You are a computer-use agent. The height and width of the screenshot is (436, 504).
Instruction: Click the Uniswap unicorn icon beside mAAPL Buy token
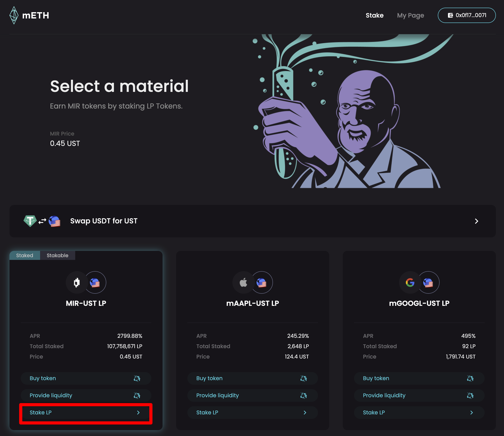[x=303, y=378]
